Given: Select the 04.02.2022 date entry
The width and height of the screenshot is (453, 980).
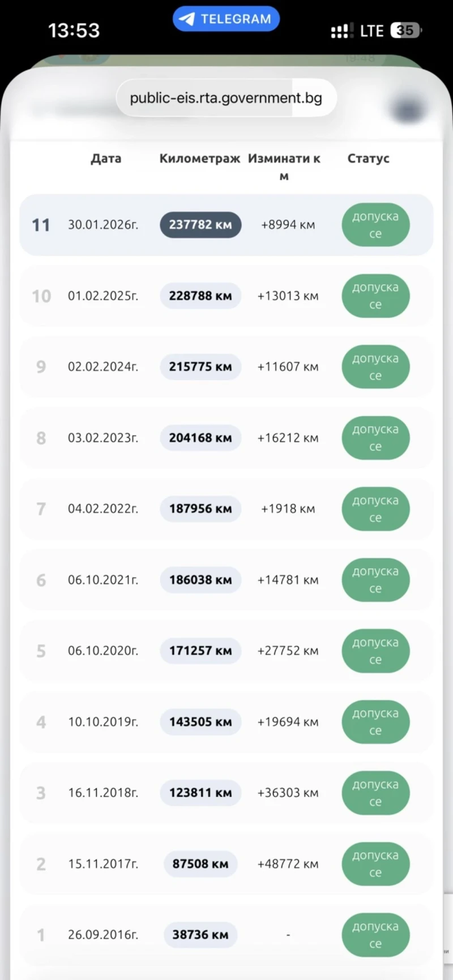Looking at the screenshot, I should pyautogui.click(x=103, y=509).
